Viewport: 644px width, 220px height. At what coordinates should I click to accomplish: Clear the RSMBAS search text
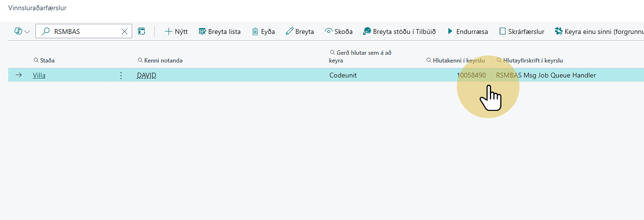coord(124,31)
